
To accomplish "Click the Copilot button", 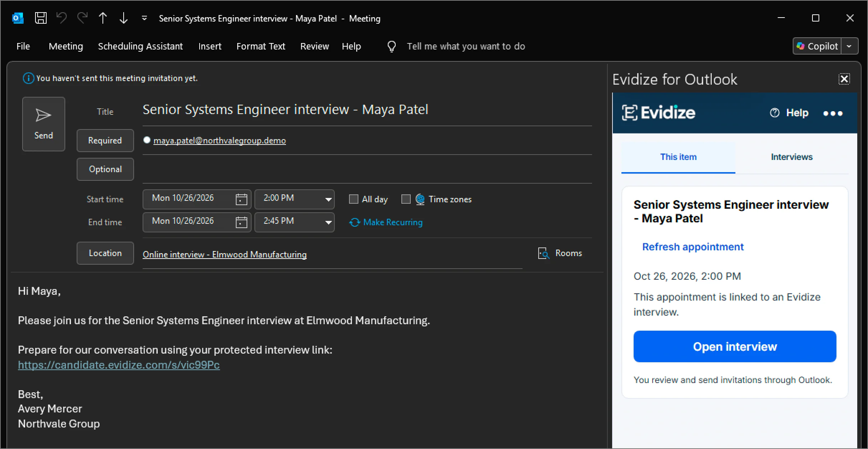I will [x=817, y=46].
